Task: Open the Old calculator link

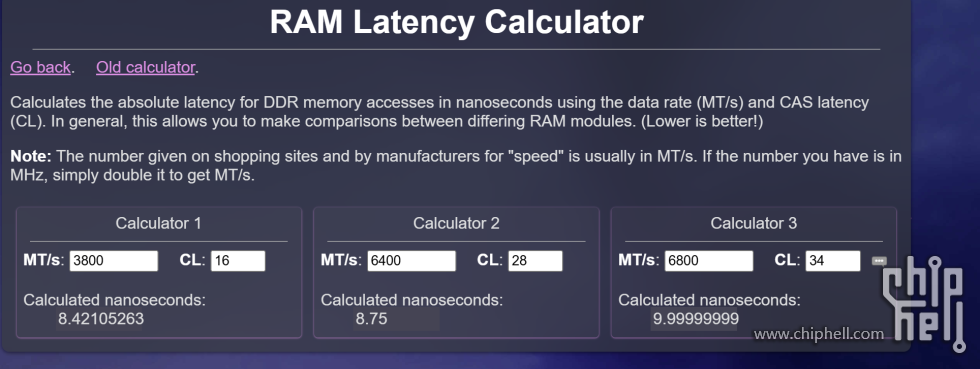Action: [146, 68]
